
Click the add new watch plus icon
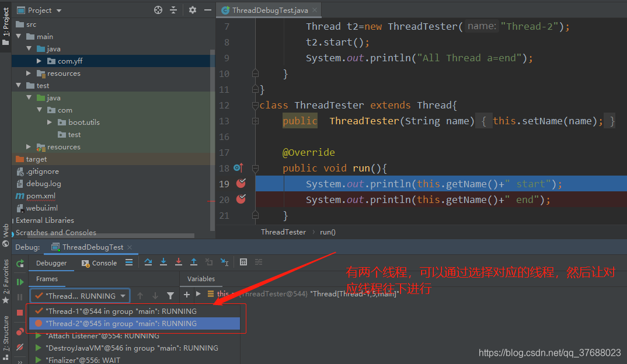tap(187, 295)
